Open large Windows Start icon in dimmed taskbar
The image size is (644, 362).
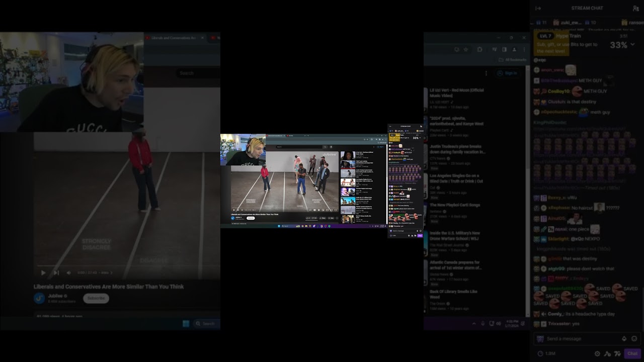(x=186, y=324)
